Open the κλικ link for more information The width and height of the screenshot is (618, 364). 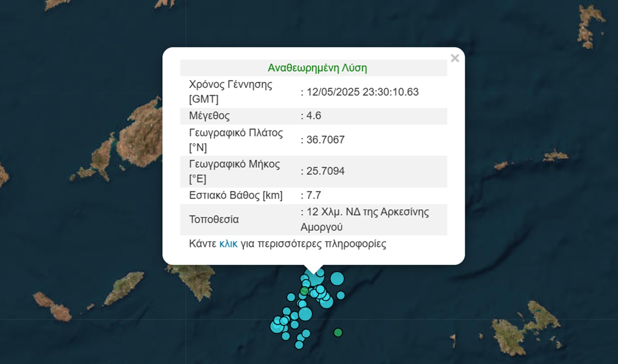point(228,244)
